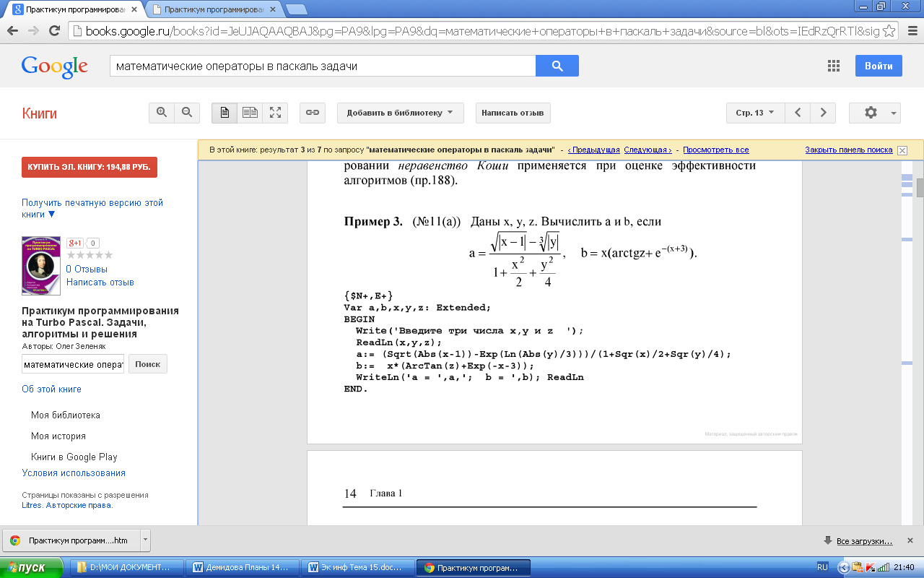Bookmark the page with the star icon
Viewport: 924px width, 578px height.
coord(889,31)
